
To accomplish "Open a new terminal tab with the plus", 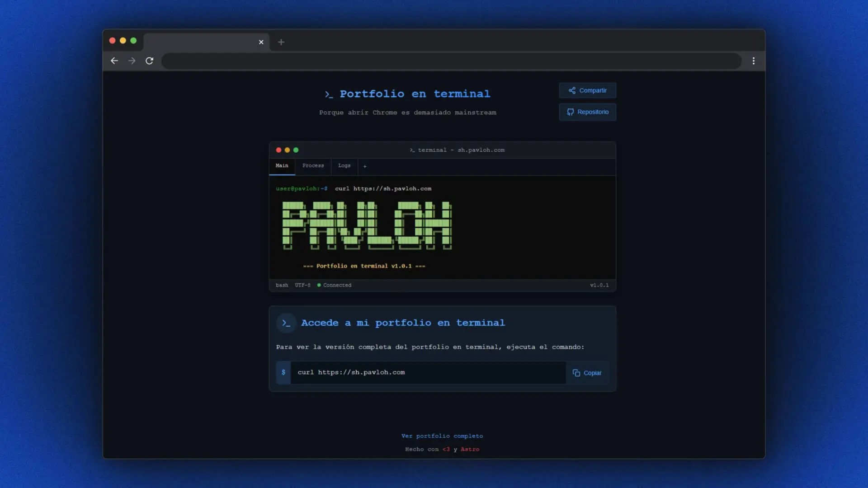I will (x=365, y=166).
